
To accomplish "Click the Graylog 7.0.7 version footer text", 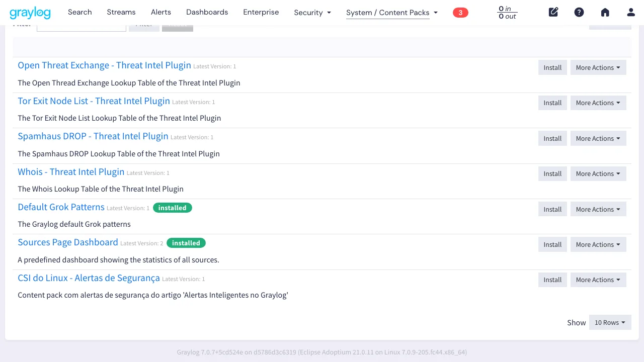I will [322, 352].
